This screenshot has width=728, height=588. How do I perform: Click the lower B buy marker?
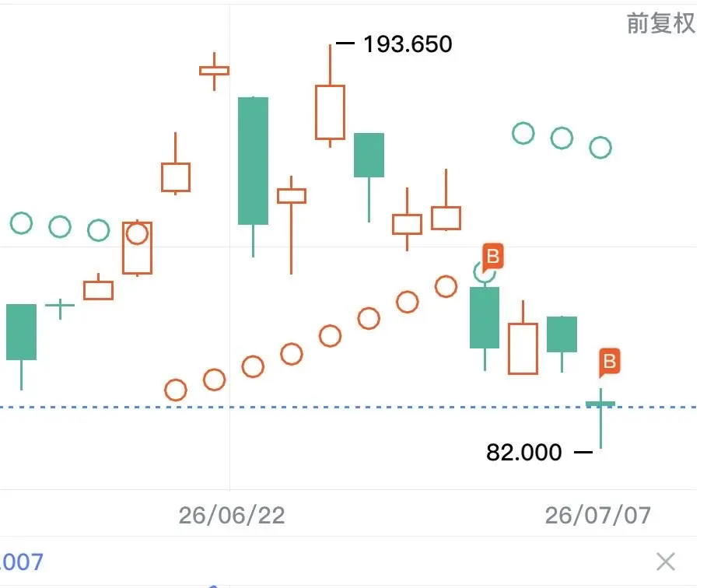(610, 362)
